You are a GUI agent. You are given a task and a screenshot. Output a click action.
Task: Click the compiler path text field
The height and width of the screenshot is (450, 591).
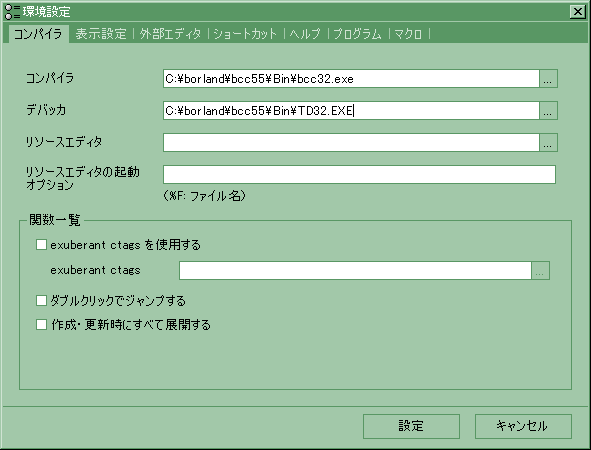[x=351, y=78]
